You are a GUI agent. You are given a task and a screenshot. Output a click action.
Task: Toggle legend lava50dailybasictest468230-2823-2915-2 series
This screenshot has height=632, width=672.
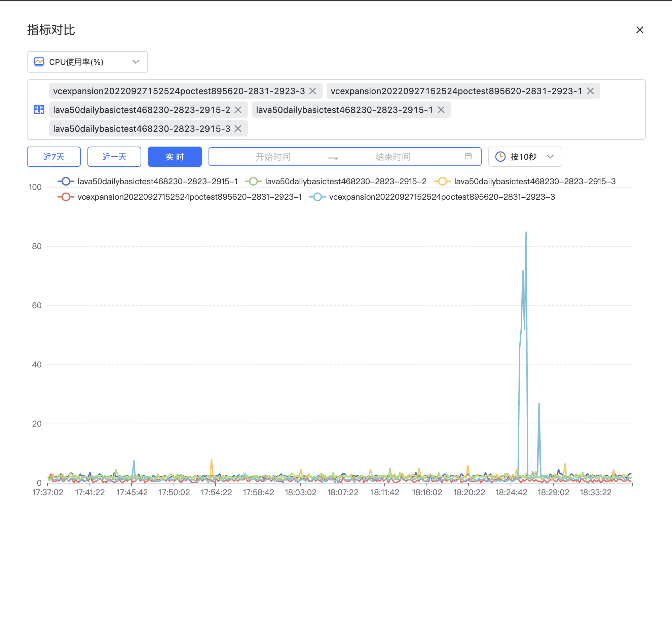point(336,182)
